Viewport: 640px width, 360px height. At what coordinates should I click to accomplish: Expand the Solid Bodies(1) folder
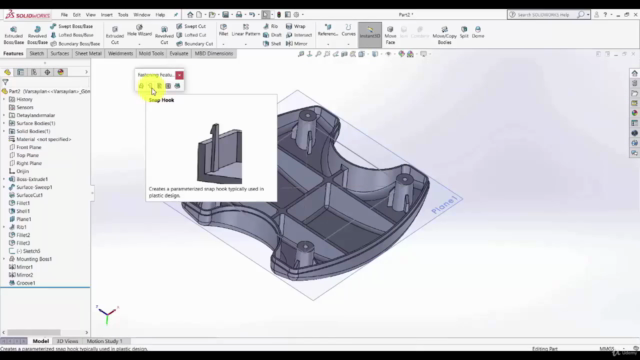pyautogui.click(x=4, y=131)
